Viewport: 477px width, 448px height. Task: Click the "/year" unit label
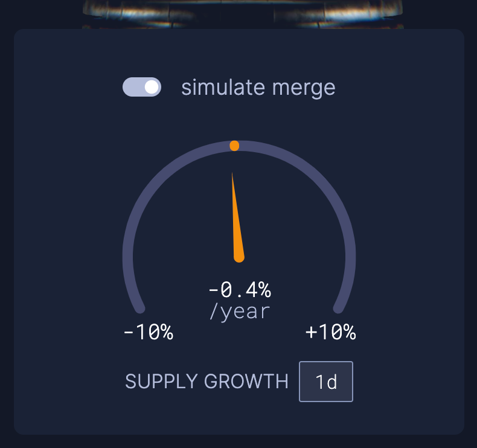click(240, 312)
